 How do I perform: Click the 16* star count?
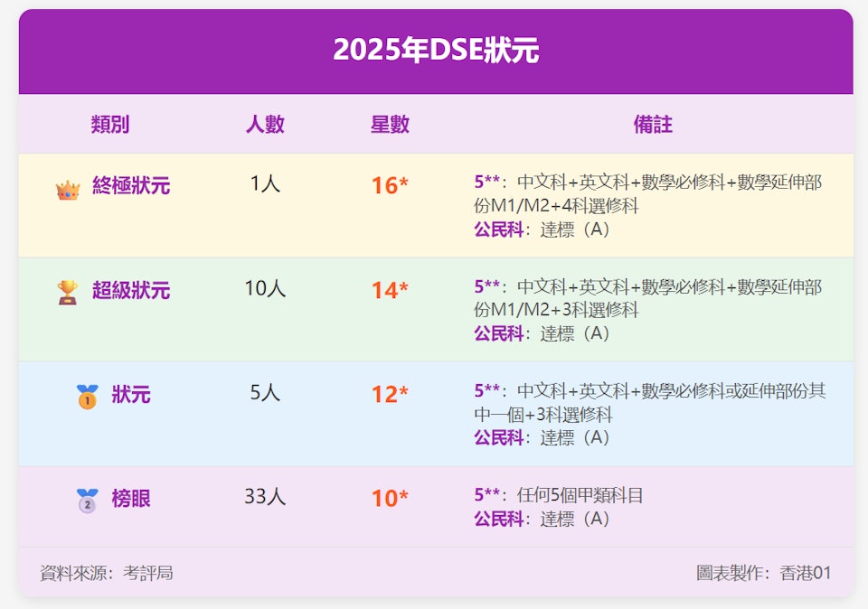(390, 186)
